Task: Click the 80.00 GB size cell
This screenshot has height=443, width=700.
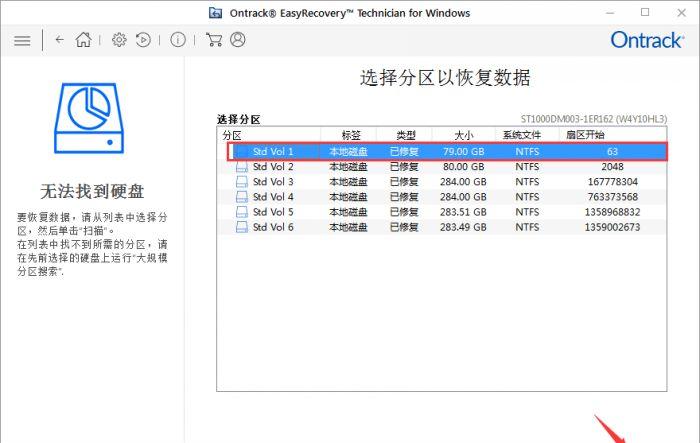Action: point(464,167)
